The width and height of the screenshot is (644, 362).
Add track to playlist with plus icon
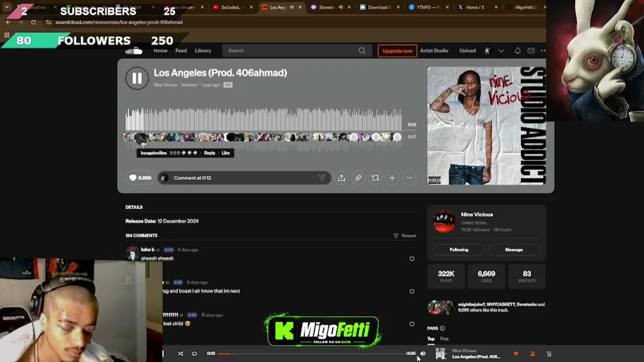pyautogui.click(x=392, y=178)
